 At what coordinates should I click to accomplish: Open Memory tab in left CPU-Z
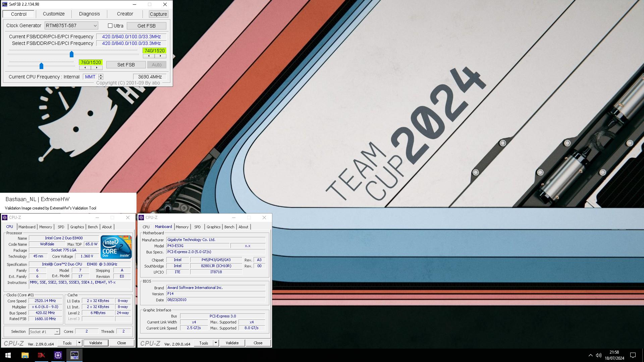(x=46, y=227)
